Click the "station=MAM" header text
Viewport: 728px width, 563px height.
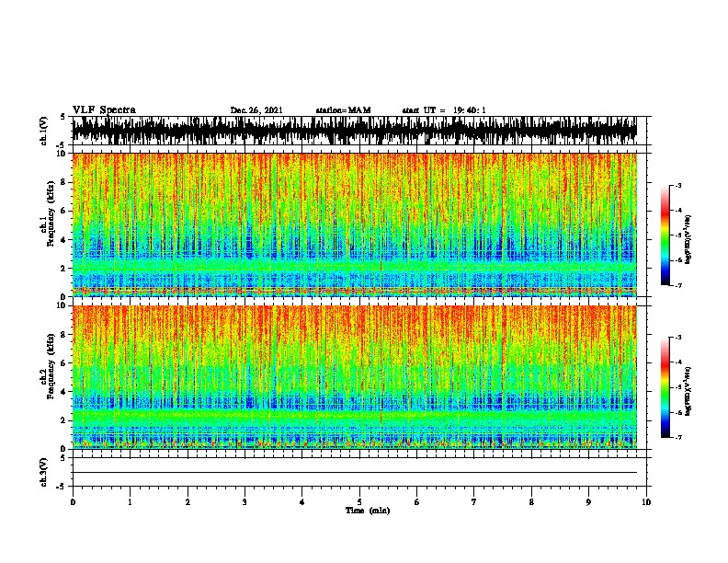[343, 110]
